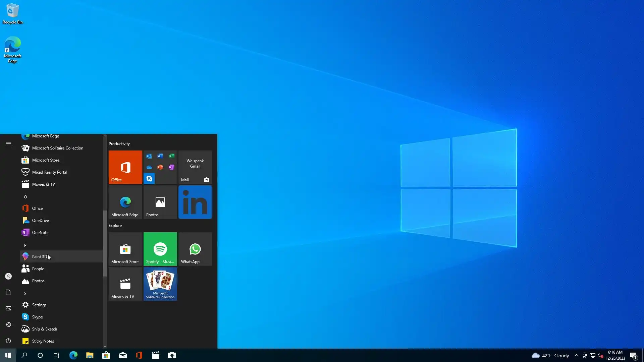The image size is (644, 362).
Task: Jump to letter P section header
Action: 25,245
